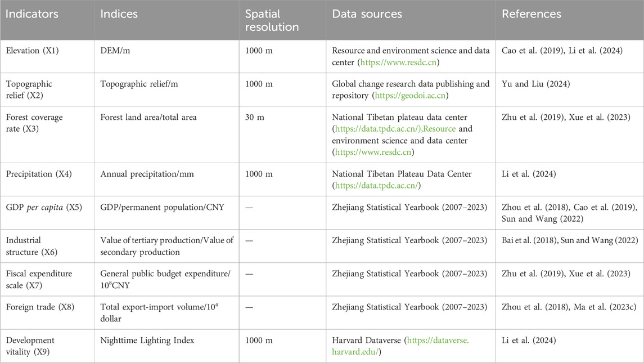Open the resdc.cn link in the Elevation row

[x=398, y=62]
